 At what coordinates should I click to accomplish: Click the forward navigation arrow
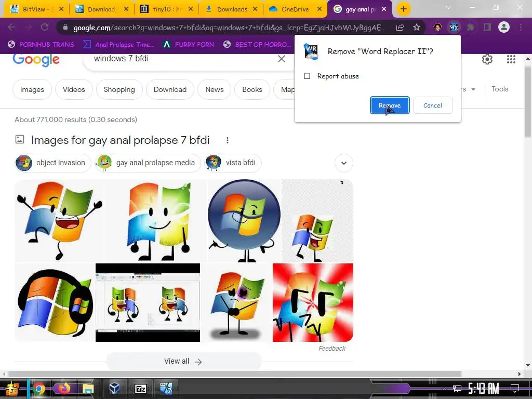click(28, 27)
